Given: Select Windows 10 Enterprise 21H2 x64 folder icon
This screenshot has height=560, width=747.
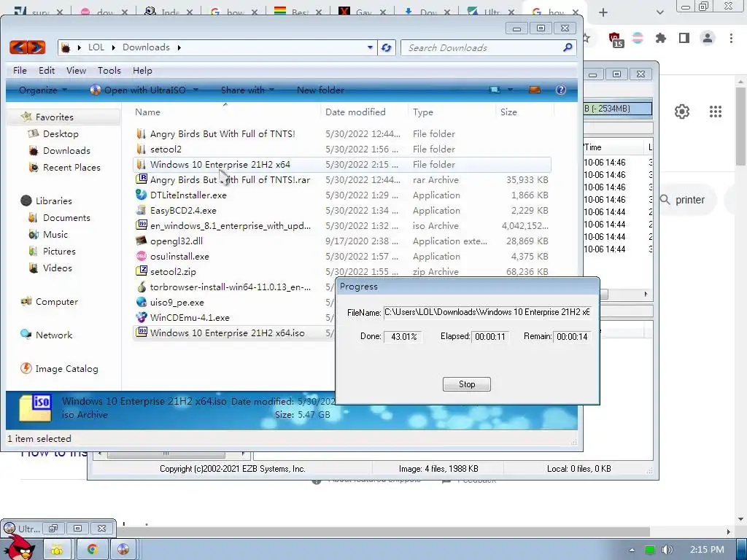Looking at the screenshot, I should click(141, 164).
